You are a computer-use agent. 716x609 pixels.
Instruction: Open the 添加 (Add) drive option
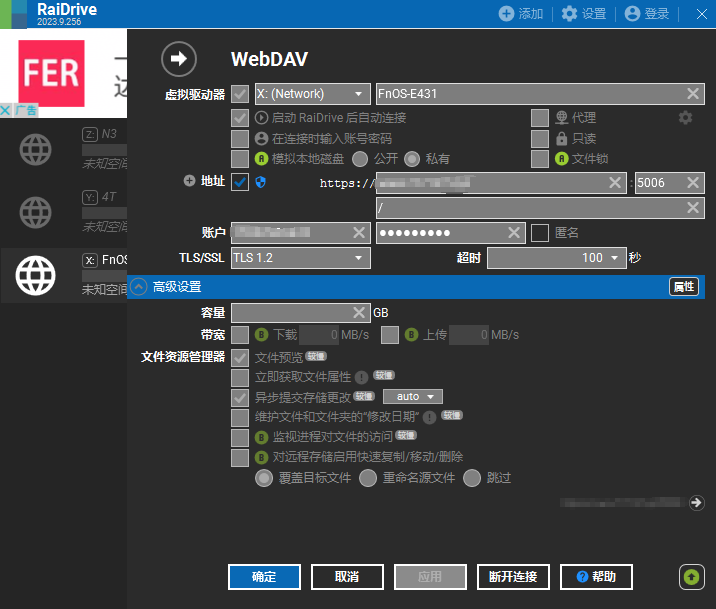(x=521, y=14)
